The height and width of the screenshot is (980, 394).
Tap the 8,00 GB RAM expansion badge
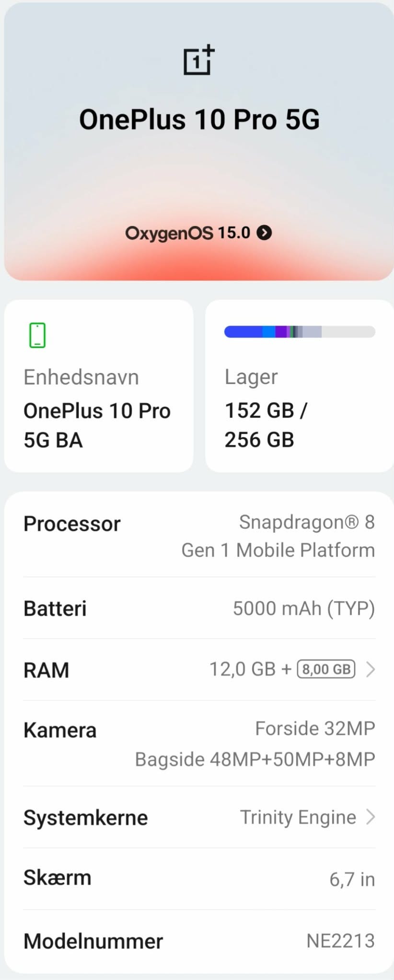click(x=326, y=669)
